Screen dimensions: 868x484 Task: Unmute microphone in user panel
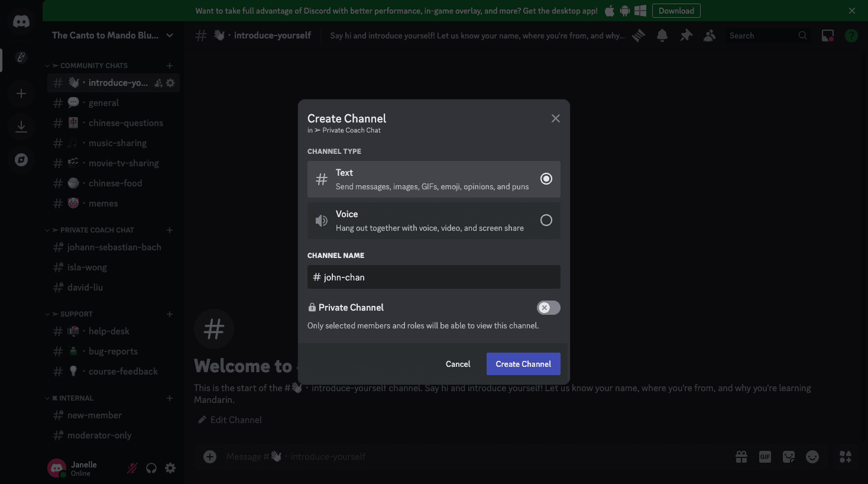tap(132, 468)
